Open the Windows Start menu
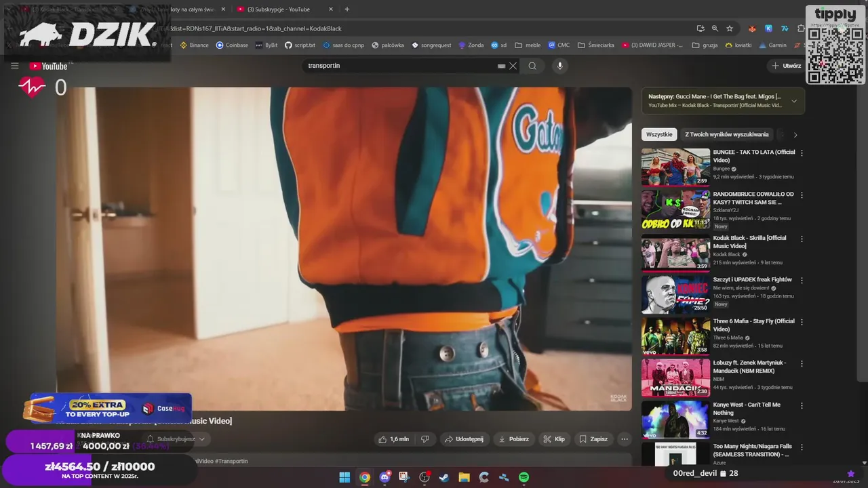Screen dimensions: 868x488 [344, 477]
